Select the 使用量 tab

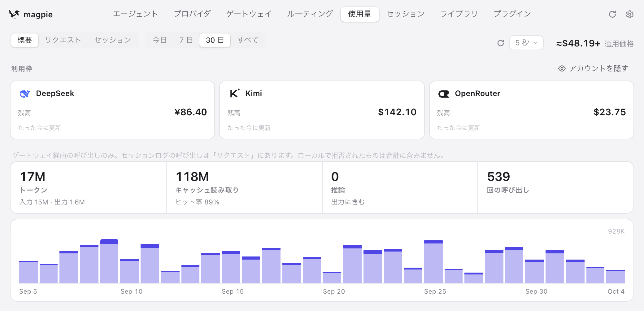[360, 14]
